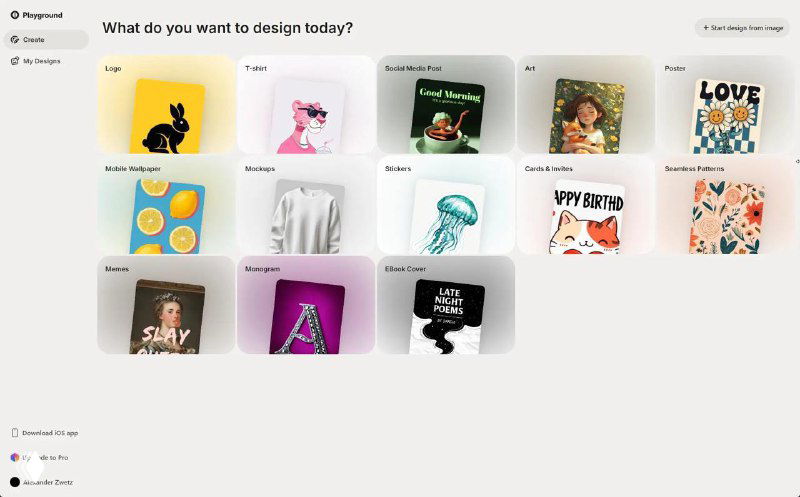Open the profile avatar for Alexander Zwetz
The height and width of the screenshot is (497, 800).
15,482
